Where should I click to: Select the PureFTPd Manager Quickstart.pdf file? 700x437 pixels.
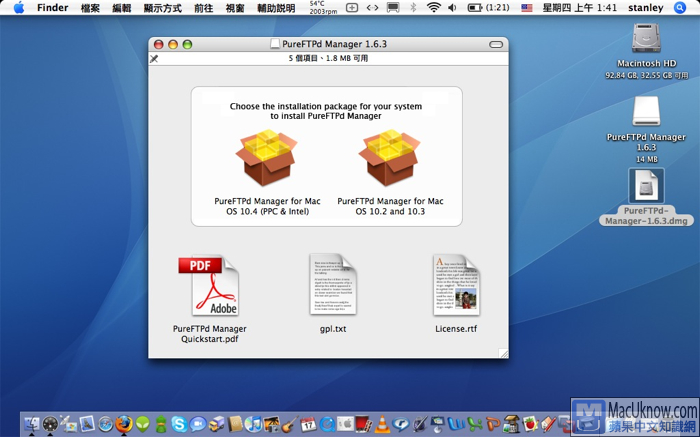208,286
